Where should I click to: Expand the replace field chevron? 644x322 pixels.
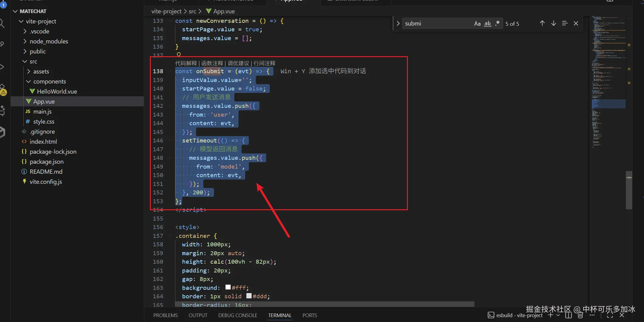[x=398, y=23]
